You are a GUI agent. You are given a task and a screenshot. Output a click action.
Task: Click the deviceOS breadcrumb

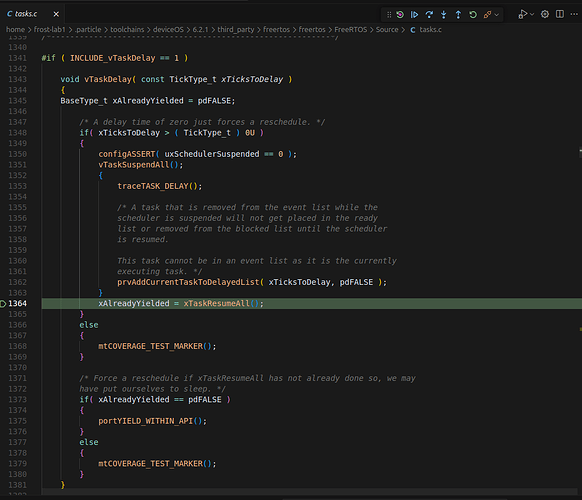click(x=168, y=29)
